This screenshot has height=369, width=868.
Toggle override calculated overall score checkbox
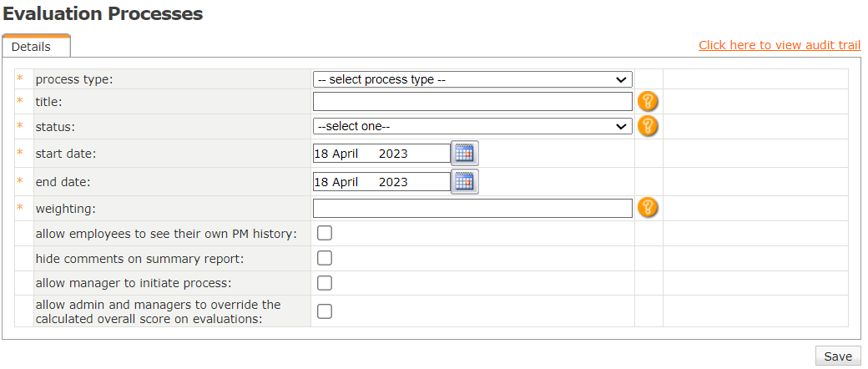[325, 311]
